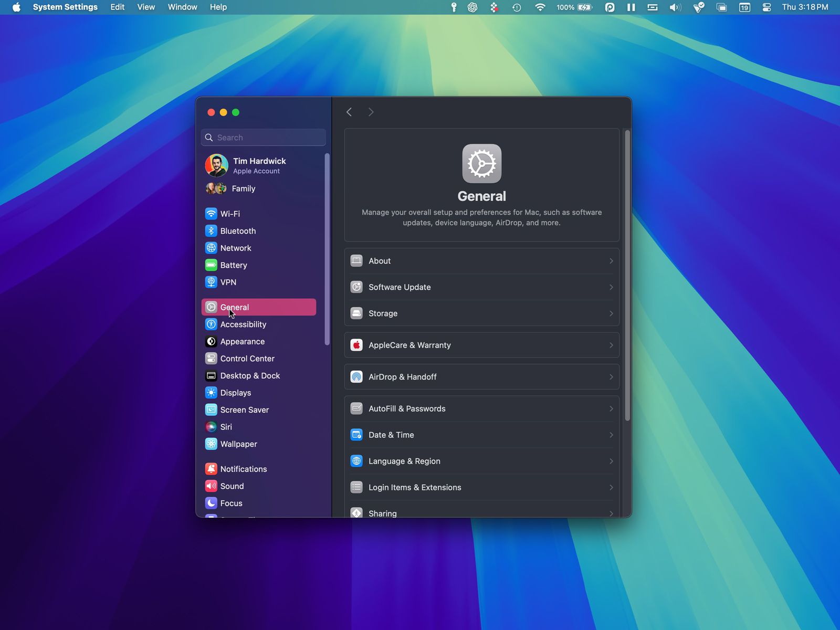This screenshot has width=840, height=630.
Task: Open the Displays sidebar icon
Action: click(211, 393)
